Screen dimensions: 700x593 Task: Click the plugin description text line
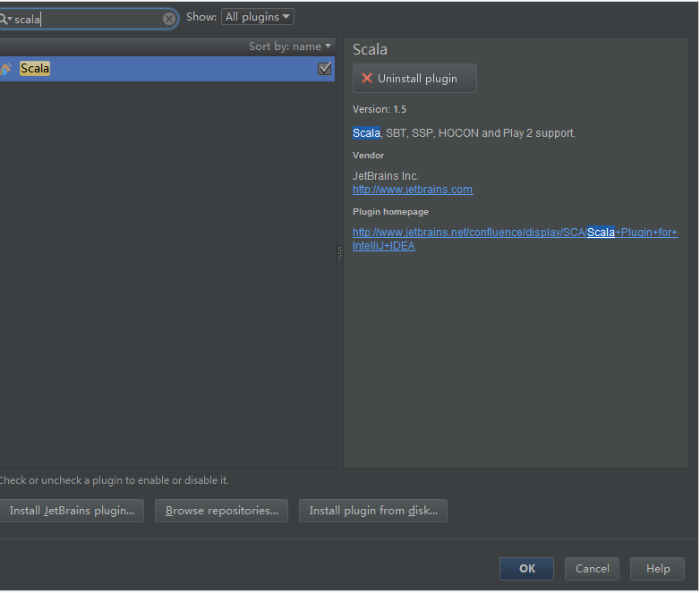coord(464,133)
